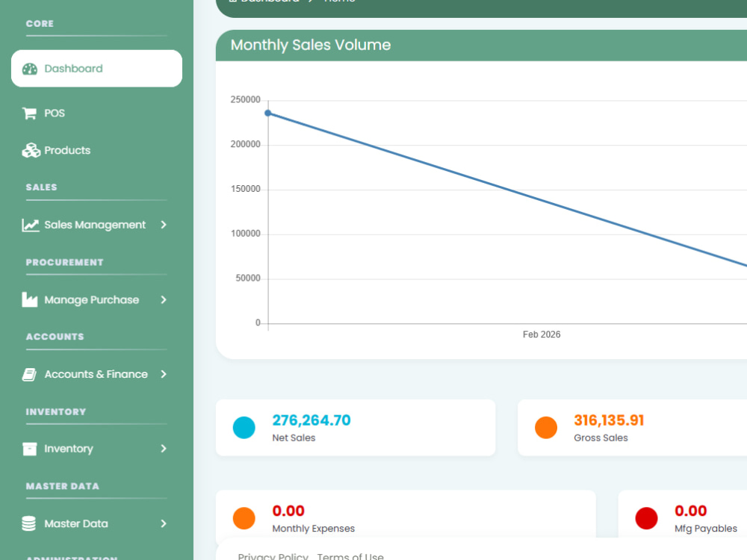Click the orange Gross Sales circle

coord(546,428)
